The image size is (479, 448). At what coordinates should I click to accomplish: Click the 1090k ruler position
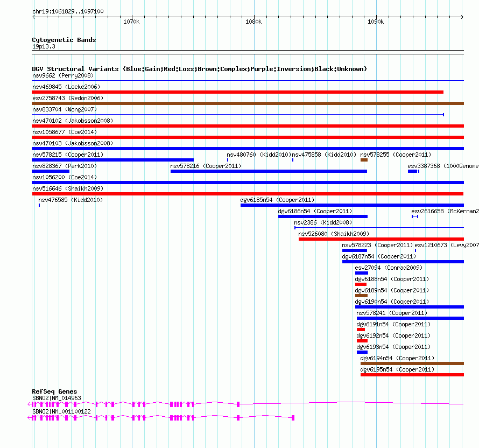point(376,22)
